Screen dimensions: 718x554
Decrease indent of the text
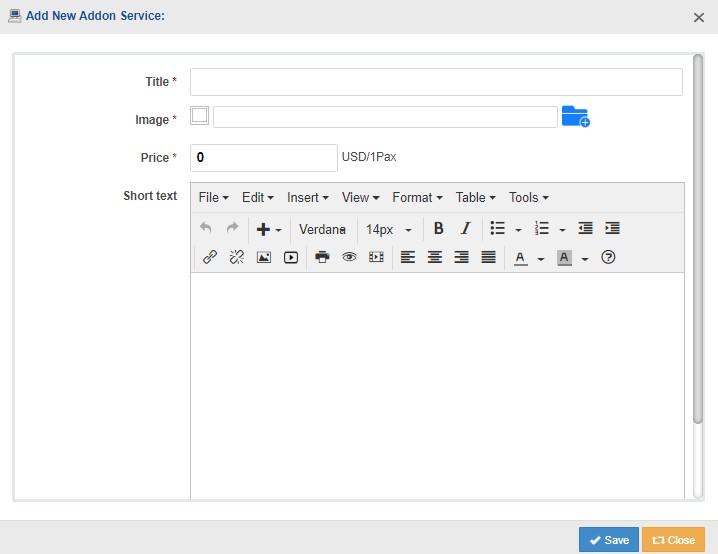pos(586,228)
